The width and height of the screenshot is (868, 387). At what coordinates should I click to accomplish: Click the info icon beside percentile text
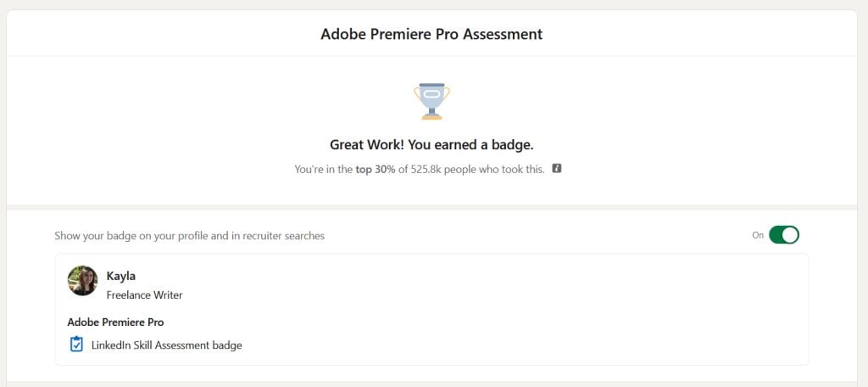tap(557, 168)
